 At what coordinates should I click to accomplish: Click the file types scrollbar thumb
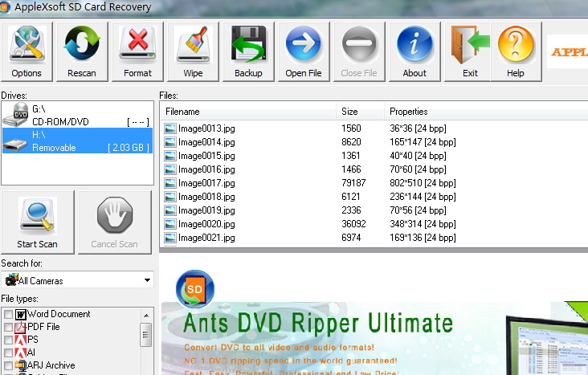click(x=146, y=335)
